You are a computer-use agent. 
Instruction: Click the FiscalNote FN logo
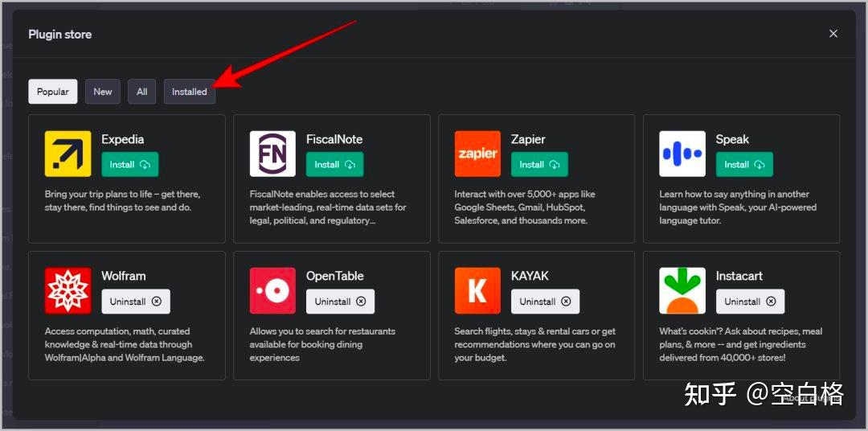tap(273, 154)
